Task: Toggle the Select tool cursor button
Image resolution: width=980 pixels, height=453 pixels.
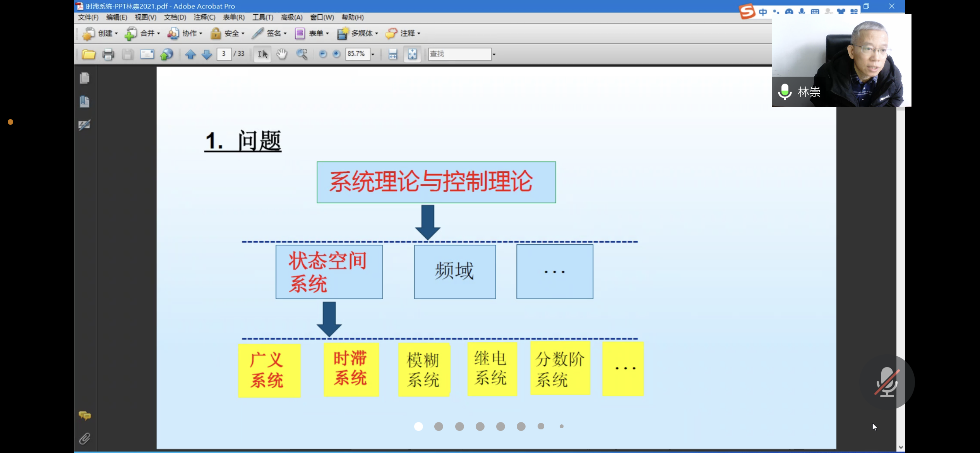Action: pos(262,54)
